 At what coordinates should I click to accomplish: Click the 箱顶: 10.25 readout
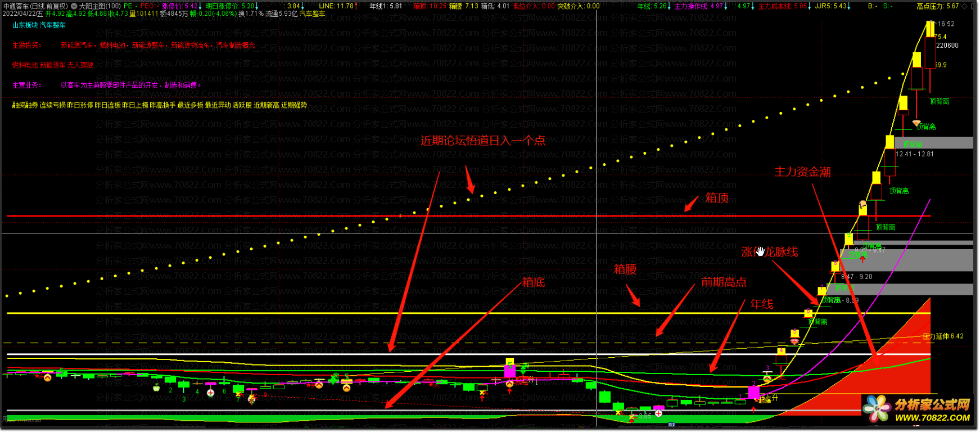click(430, 6)
